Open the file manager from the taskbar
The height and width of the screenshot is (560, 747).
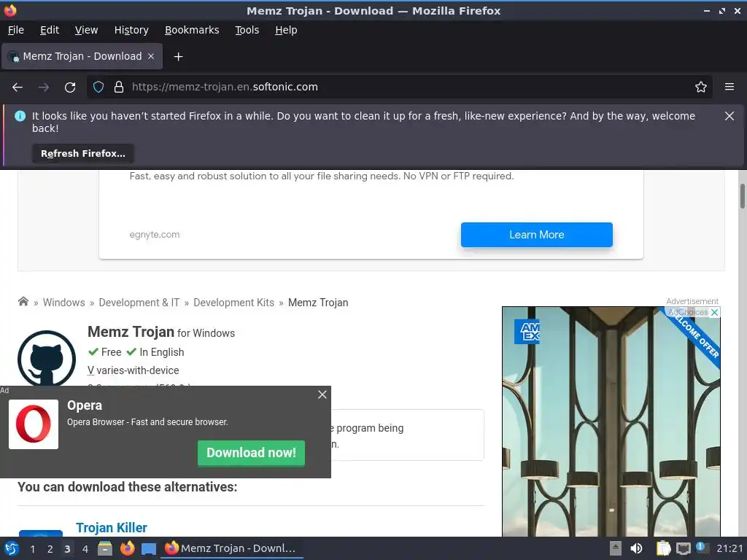pos(105,548)
